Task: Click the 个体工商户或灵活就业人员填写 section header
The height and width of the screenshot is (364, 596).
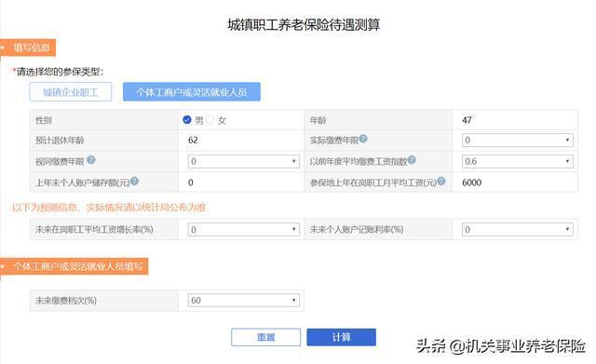Action: pyautogui.click(x=74, y=266)
